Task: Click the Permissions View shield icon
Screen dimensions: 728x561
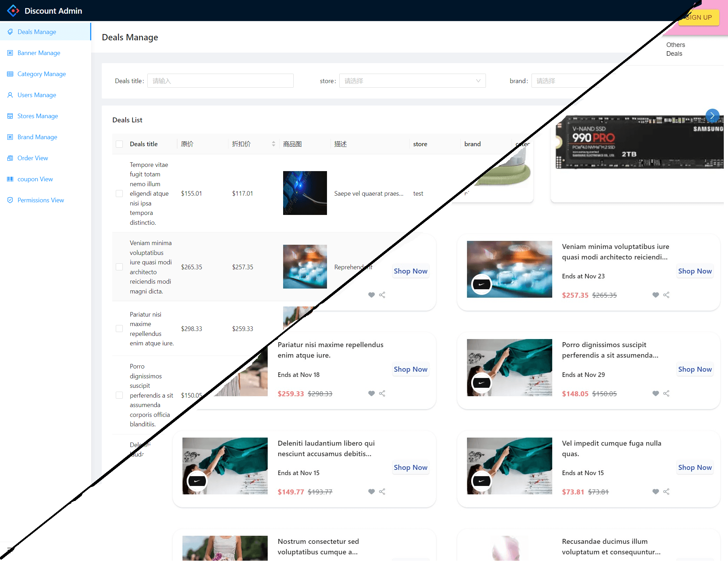Action: coord(10,200)
